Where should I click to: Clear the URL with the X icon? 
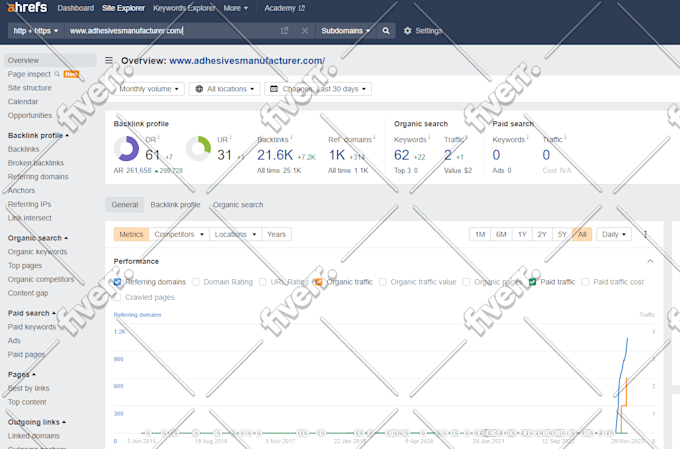pyautogui.click(x=305, y=31)
